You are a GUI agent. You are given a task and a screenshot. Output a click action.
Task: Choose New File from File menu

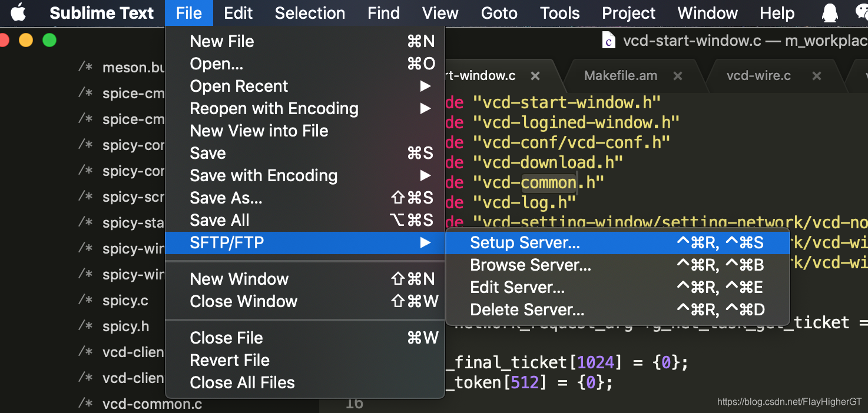[305, 41]
